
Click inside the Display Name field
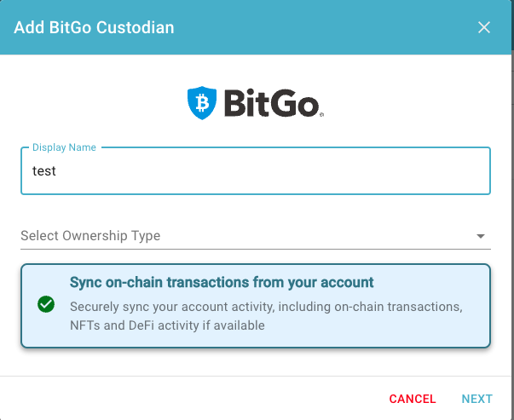pos(256,170)
